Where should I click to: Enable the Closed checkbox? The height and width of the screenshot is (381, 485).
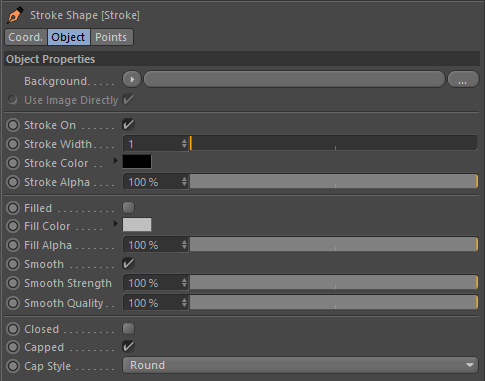coord(128,329)
